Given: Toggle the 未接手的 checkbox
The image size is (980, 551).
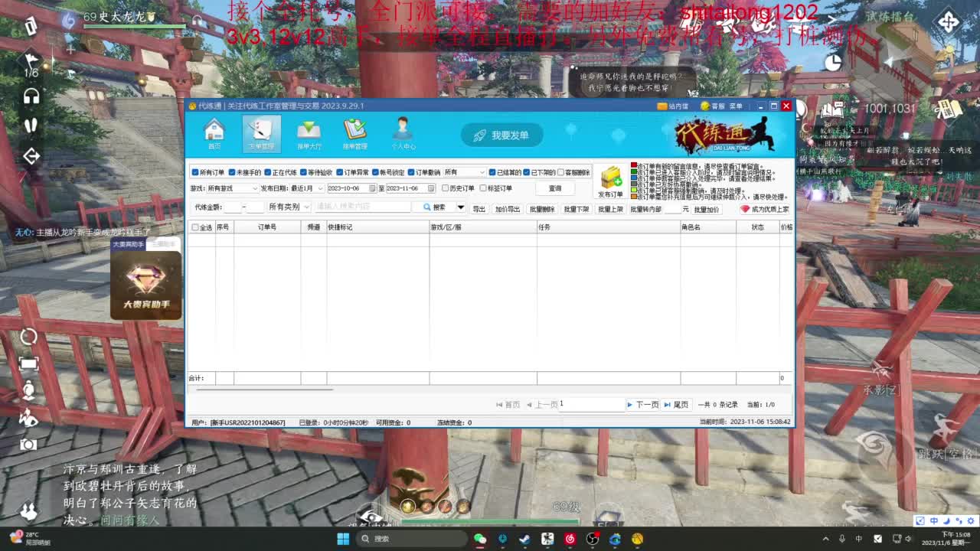Looking at the screenshot, I should click(x=232, y=173).
